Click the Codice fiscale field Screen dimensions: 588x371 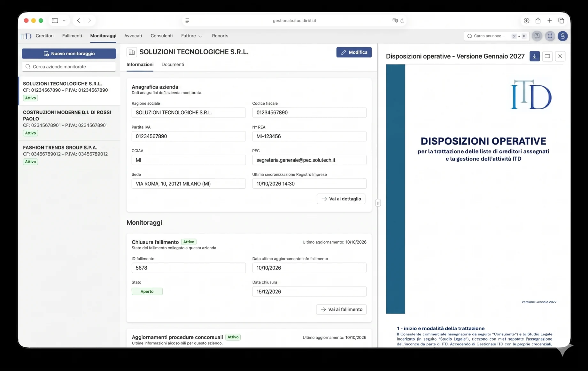pyautogui.click(x=309, y=113)
